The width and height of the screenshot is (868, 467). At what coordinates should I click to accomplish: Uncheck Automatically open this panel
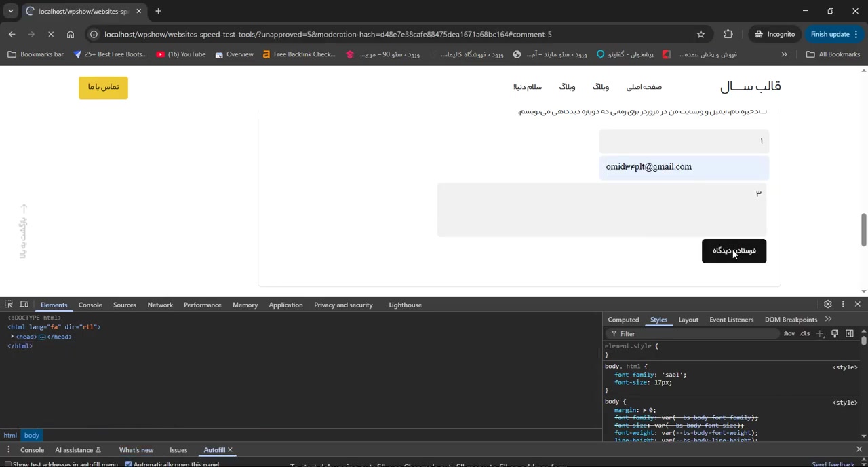[x=128, y=464]
